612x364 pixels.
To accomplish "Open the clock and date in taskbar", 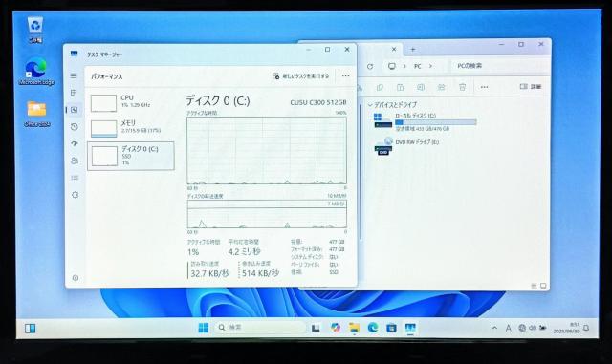I will tap(567, 328).
